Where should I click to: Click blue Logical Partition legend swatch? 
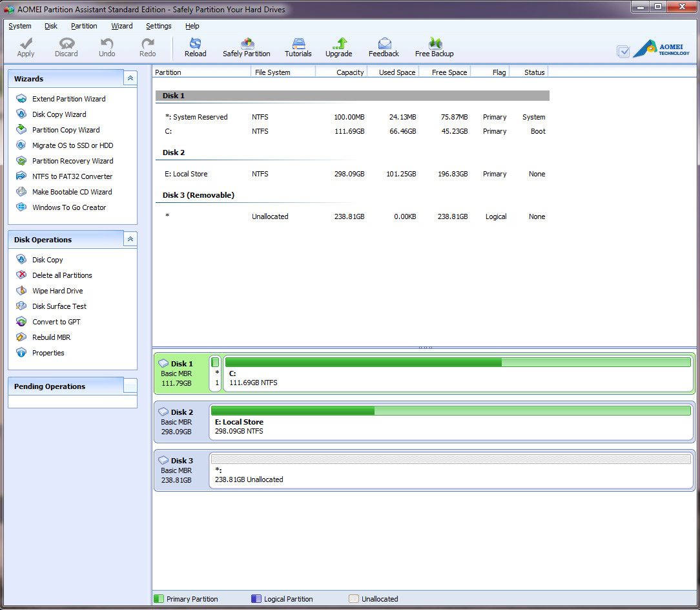[x=256, y=598]
